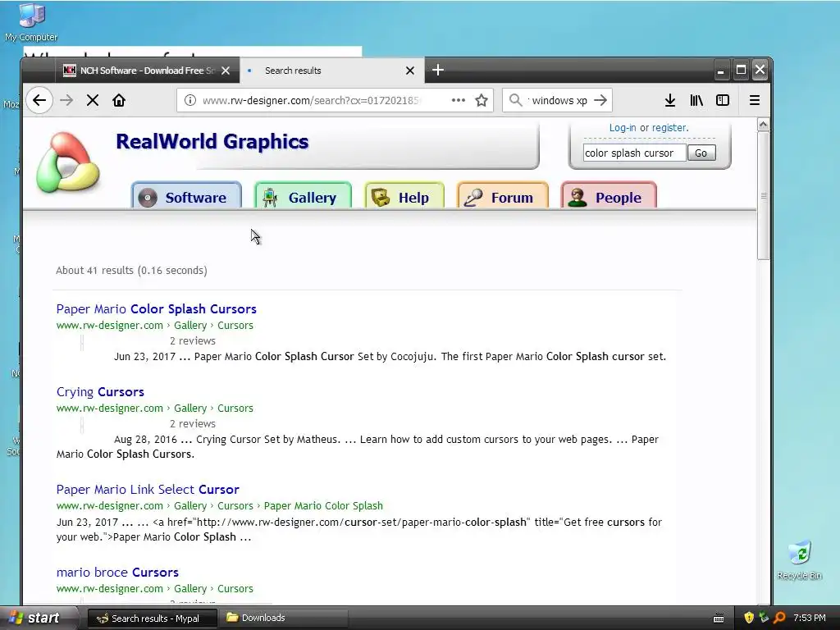
Task: Open Paper Mario Color Splash Cursors result
Action: pos(157,309)
